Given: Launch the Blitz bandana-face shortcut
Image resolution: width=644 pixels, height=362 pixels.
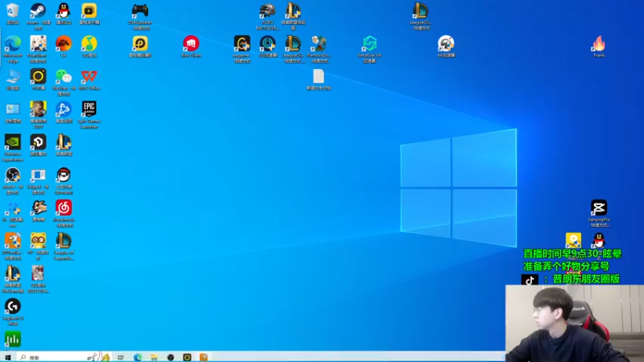Looking at the screenshot, I should click(x=64, y=175).
